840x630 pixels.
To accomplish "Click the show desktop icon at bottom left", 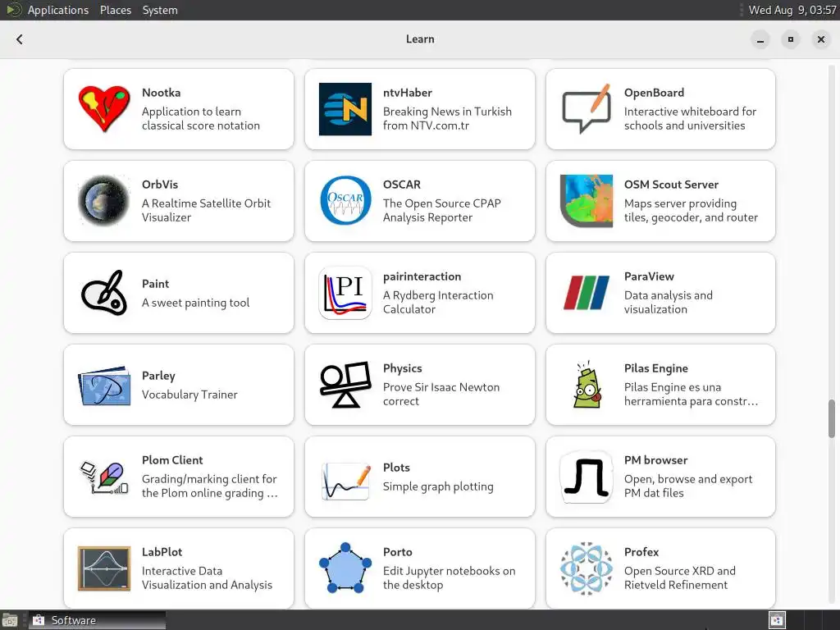I will [10, 620].
